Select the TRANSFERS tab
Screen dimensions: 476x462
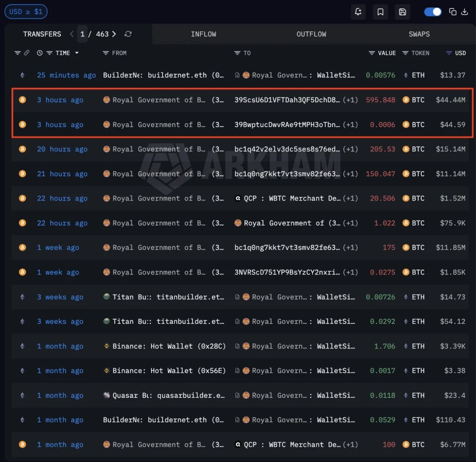[x=42, y=33]
